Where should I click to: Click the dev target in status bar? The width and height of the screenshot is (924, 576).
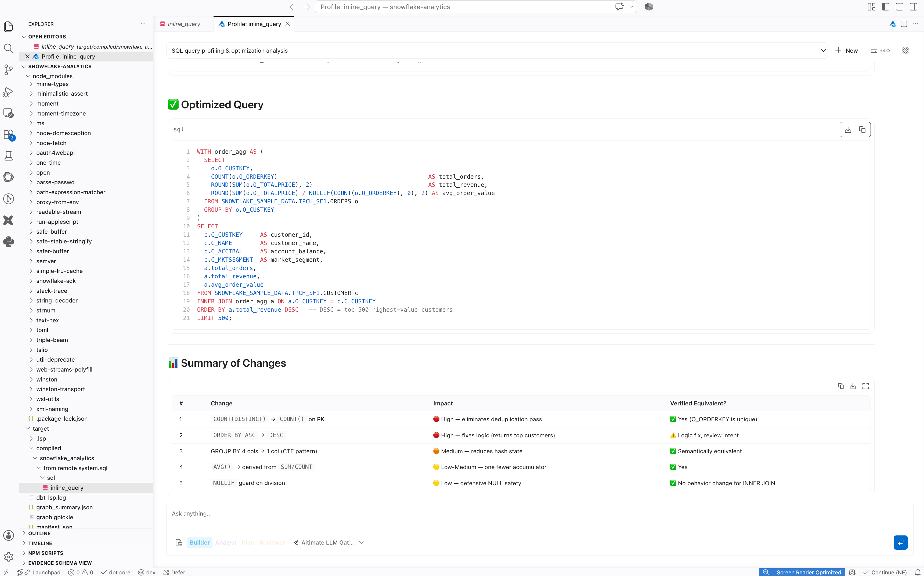147,572
